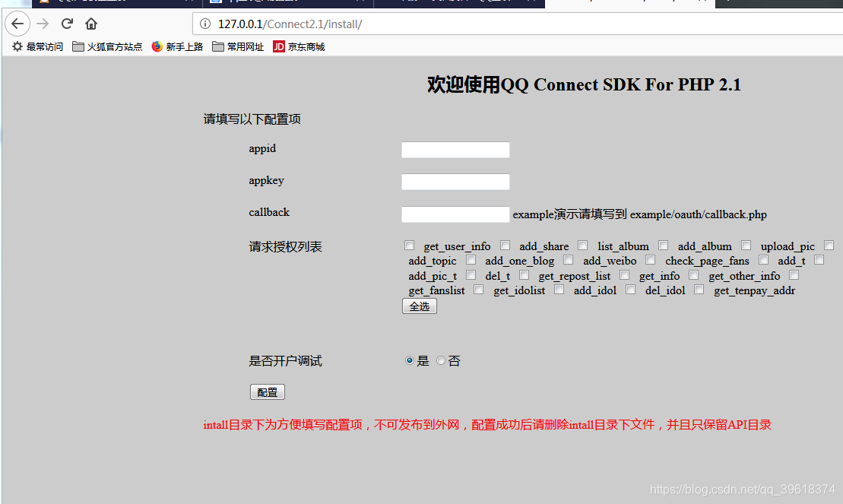Check the get_tenpay_addr checkbox
Screen dimensions: 843x504
(x=699, y=290)
